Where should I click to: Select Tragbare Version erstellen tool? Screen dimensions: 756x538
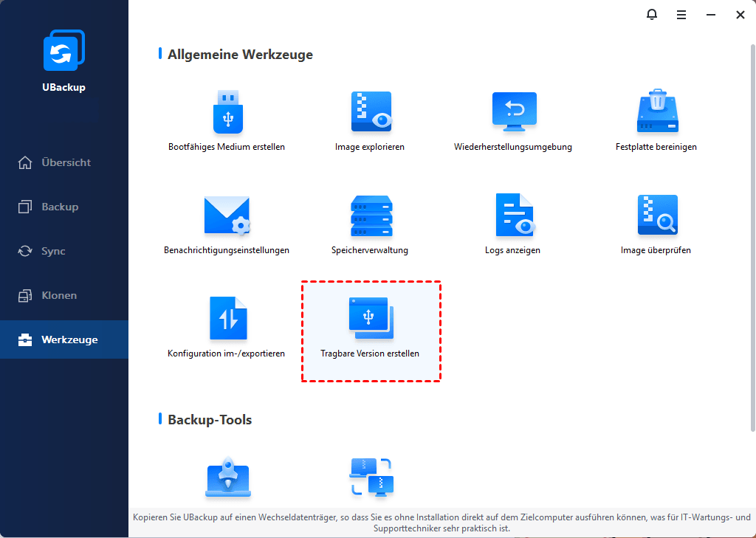tap(370, 319)
